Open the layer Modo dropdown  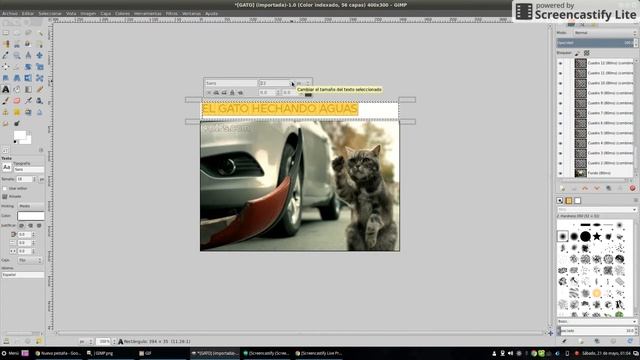point(605,33)
